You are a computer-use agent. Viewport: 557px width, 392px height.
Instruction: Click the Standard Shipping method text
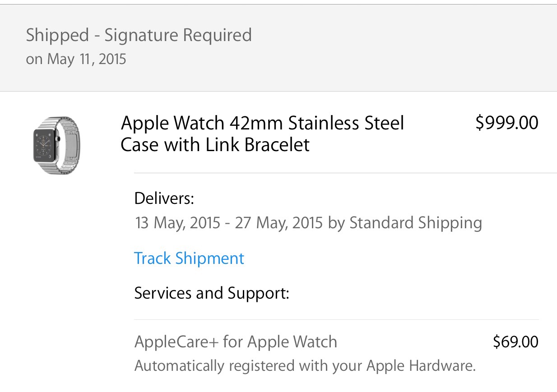point(416,223)
